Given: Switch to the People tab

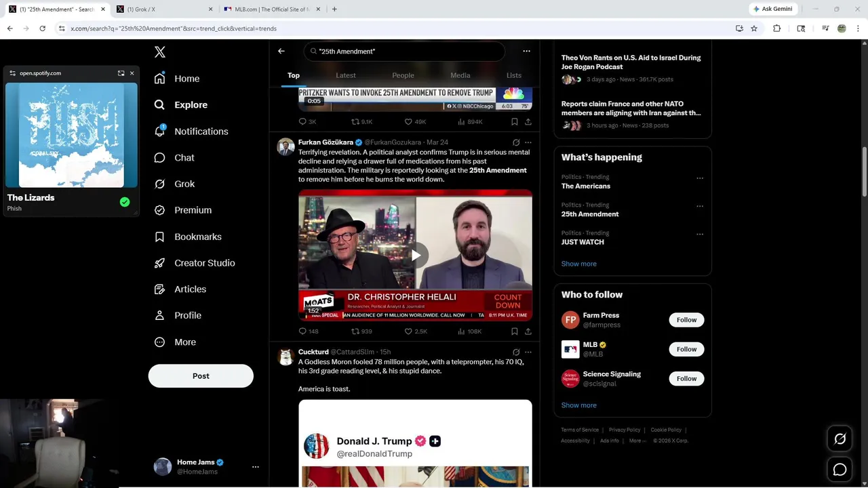Looking at the screenshot, I should point(403,75).
